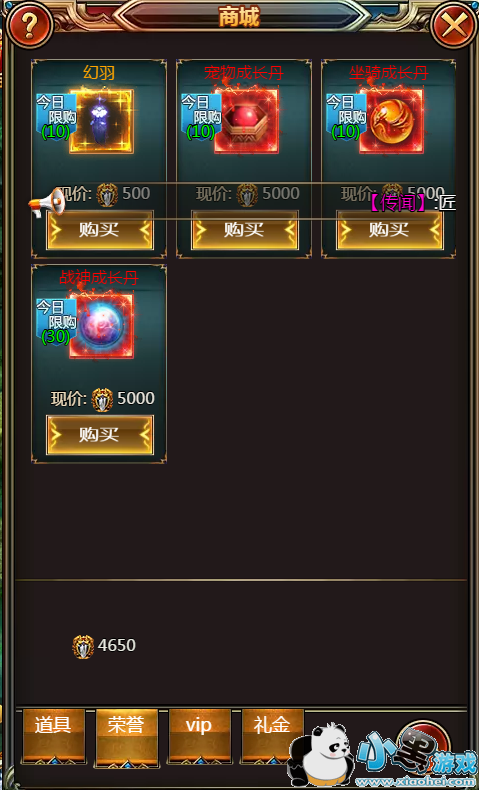Switch to the vip tab
Image resolution: width=479 pixels, height=790 pixels.
(199, 736)
